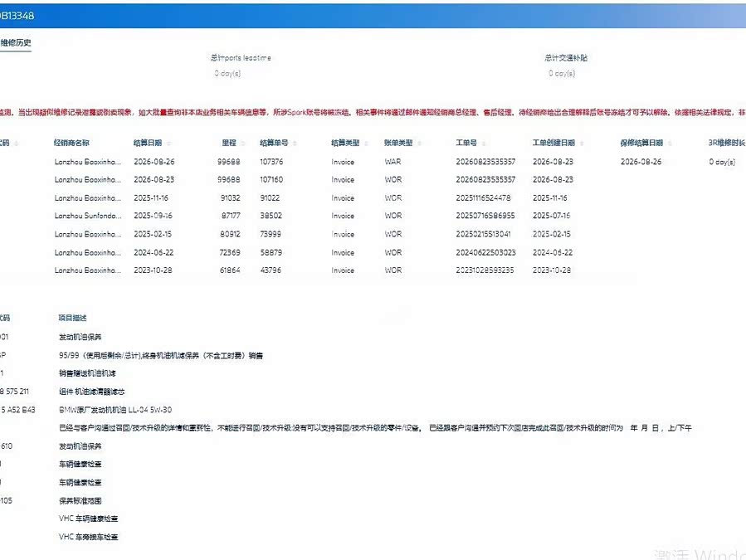Click settlement number 73999
Viewport: 746px width, 560px height.
click(x=271, y=234)
